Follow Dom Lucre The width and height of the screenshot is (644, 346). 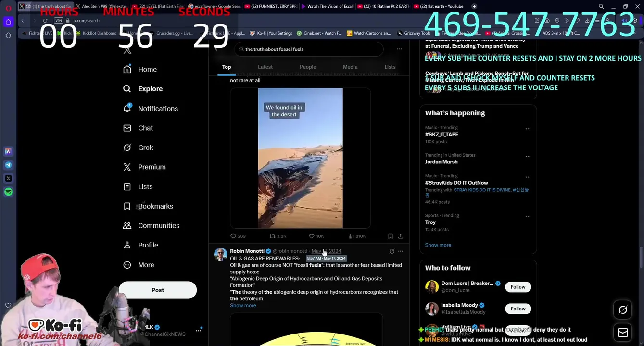tap(518, 287)
